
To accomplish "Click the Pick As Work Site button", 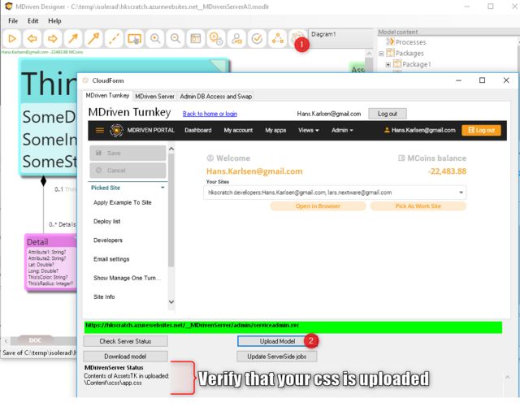I will (x=418, y=206).
